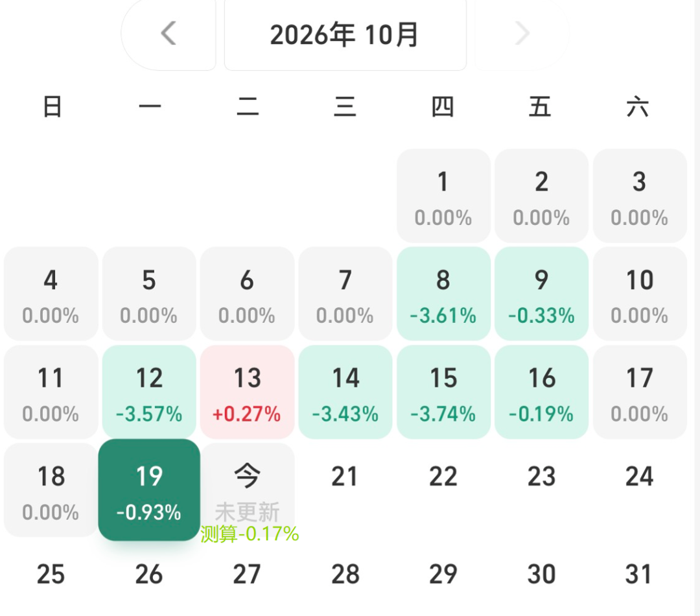Select October 3 date cell

[640, 196]
